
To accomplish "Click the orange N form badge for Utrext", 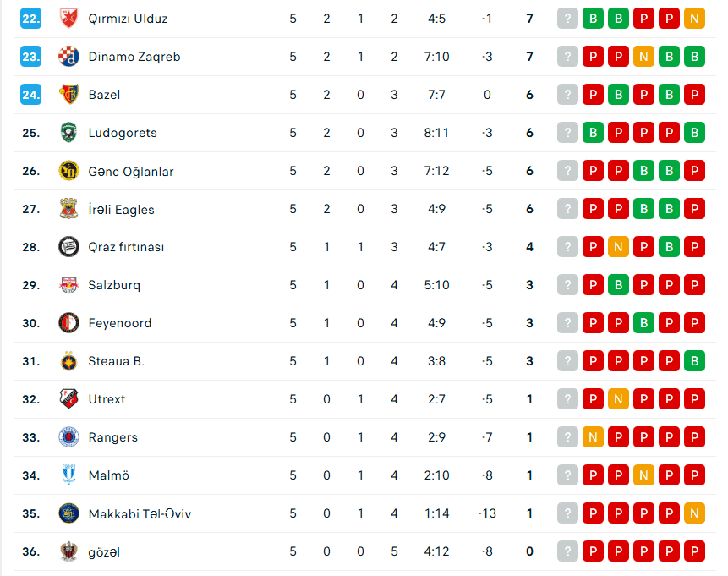I will click(618, 399).
